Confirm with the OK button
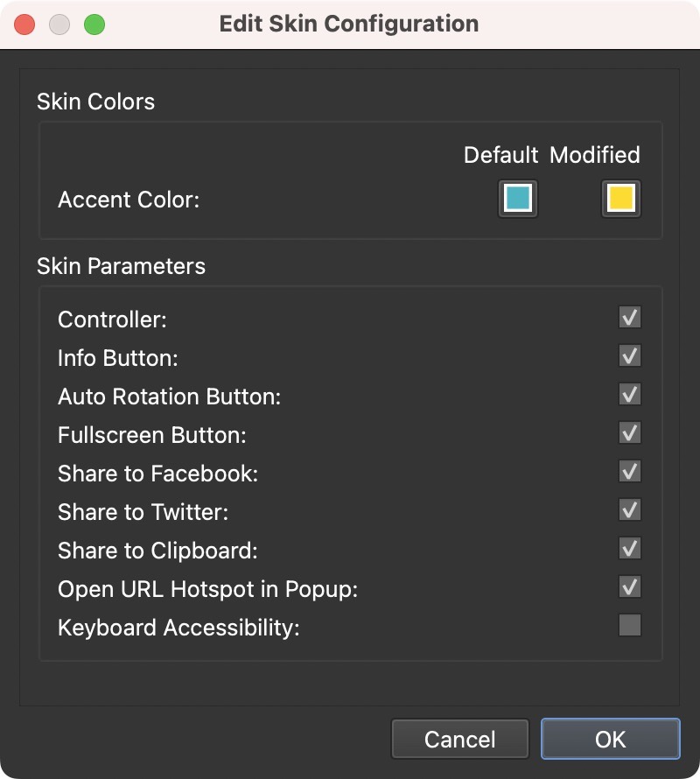This screenshot has height=779, width=700. tap(611, 739)
